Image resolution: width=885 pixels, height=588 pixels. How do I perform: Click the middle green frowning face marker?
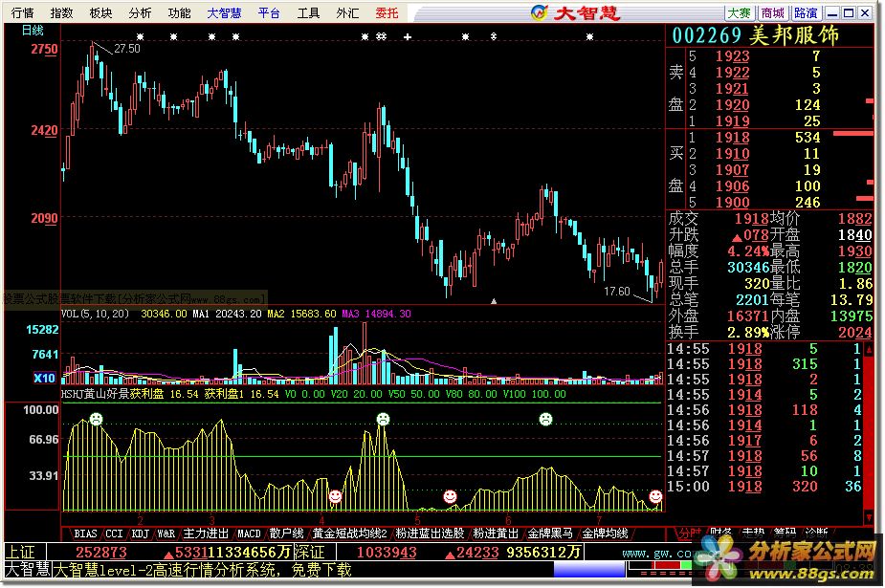click(x=383, y=419)
